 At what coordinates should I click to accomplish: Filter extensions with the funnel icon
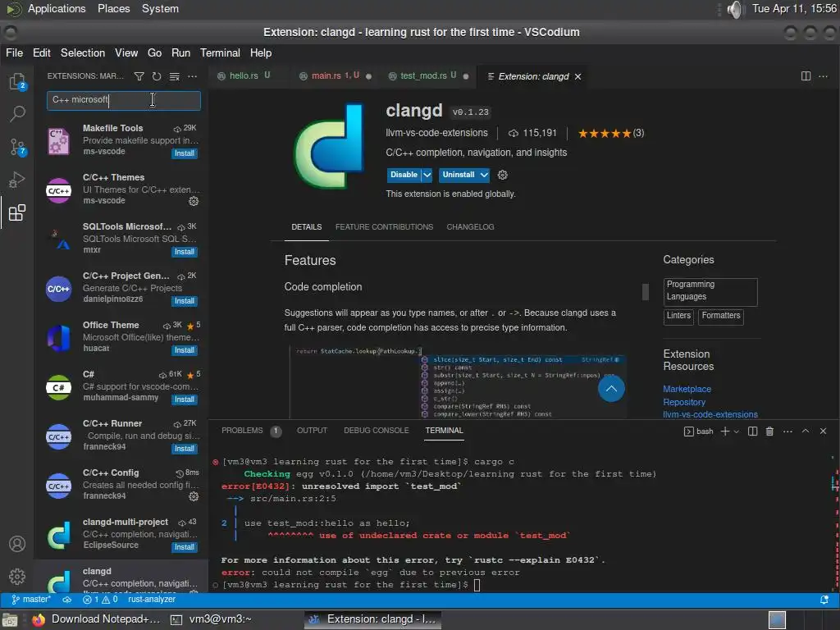[139, 76]
